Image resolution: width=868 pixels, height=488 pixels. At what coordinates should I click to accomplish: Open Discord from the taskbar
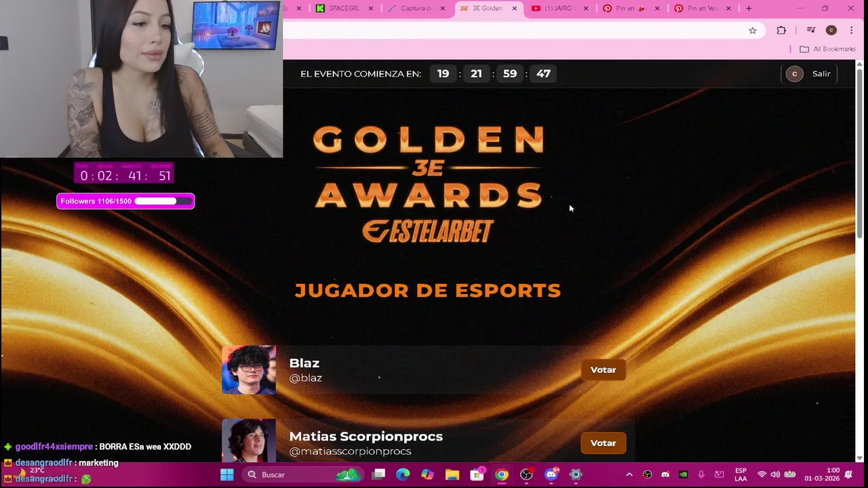(551, 474)
